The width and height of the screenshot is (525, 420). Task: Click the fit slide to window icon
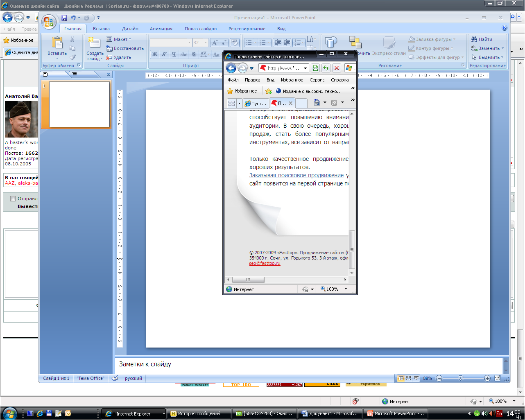coord(498,378)
